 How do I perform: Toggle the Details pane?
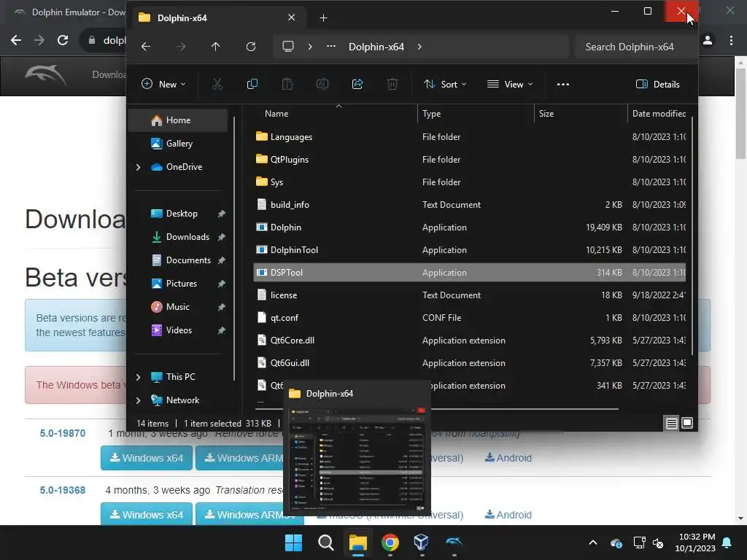pyautogui.click(x=658, y=85)
